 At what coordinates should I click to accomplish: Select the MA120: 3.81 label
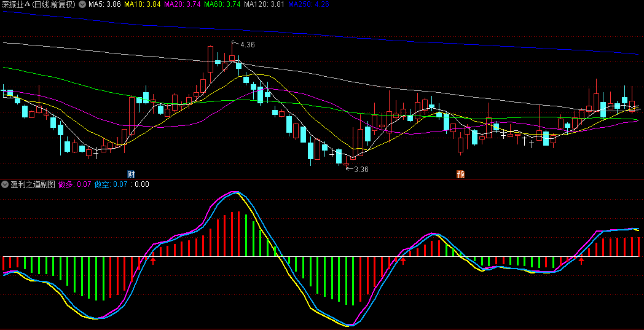264,4
